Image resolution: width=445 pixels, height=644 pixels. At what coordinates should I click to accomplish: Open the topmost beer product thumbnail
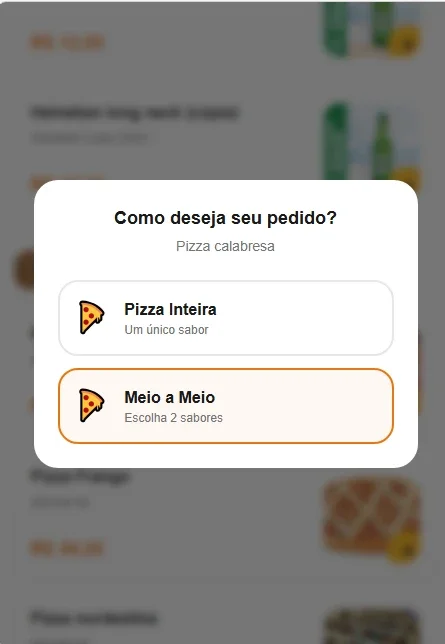tap(371, 29)
